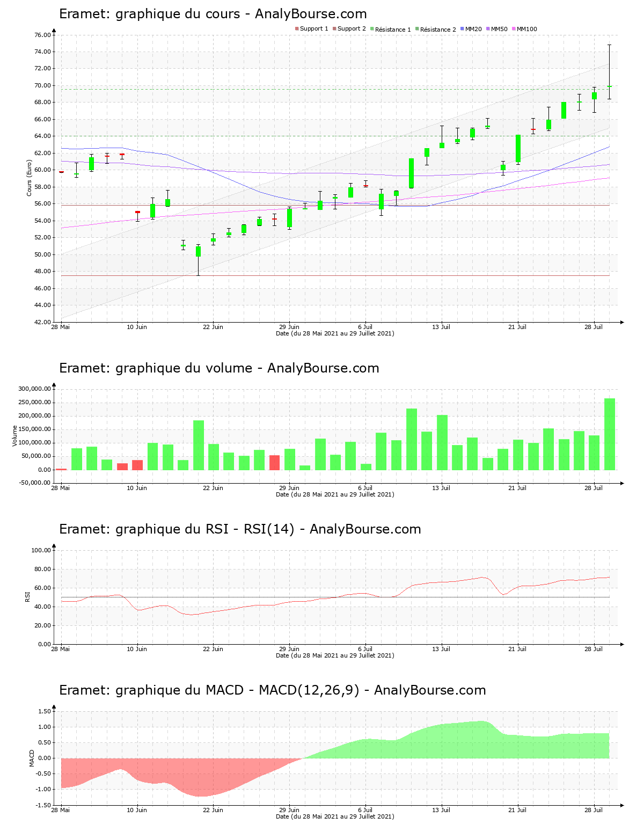Click the 80.00 RSI axis value
This screenshot has height=832, width=644.
42,569
